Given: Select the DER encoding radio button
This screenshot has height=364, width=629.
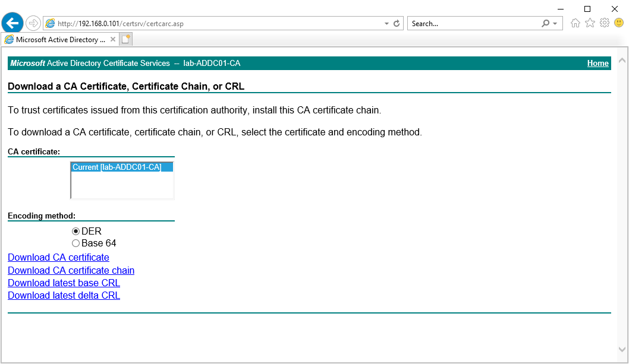Looking at the screenshot, I should tap(76, 232).
